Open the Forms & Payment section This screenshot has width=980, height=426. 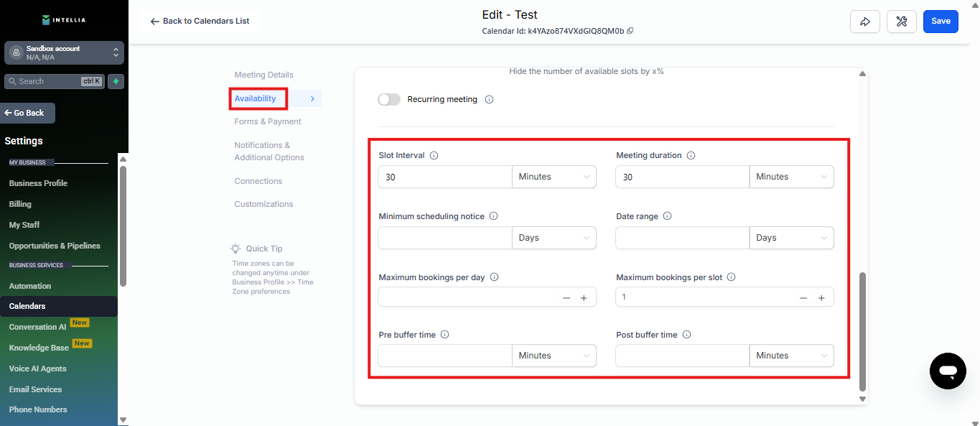268,121
